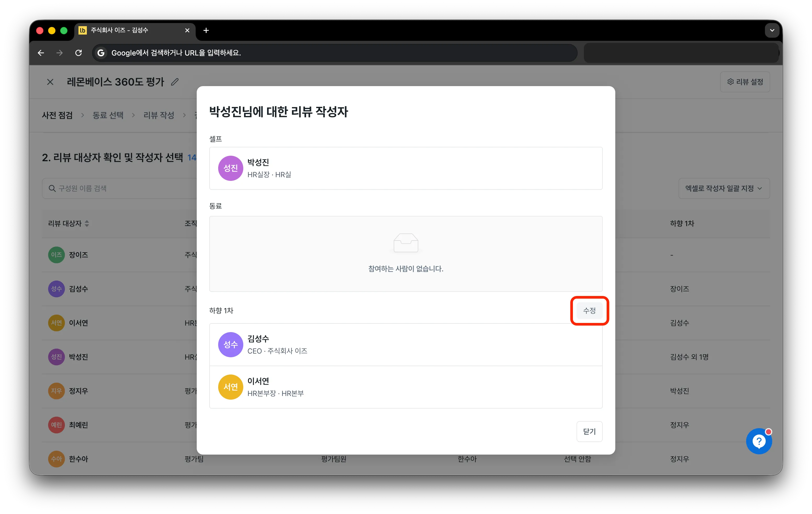Close the 주식회사 이즈 - 김성수 tab
Screen dimensions: 812x514
click(187, 30)
